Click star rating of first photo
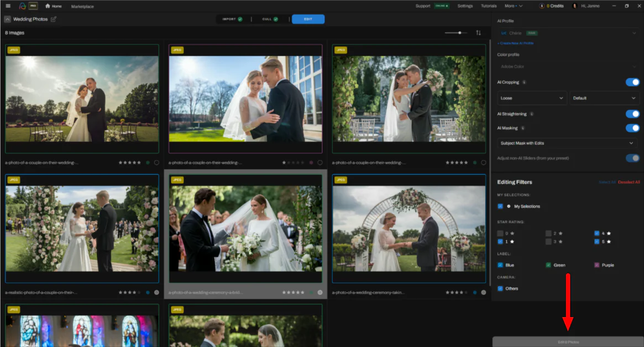Viewport: 644px width, 347px height. (x=129, y=162)
